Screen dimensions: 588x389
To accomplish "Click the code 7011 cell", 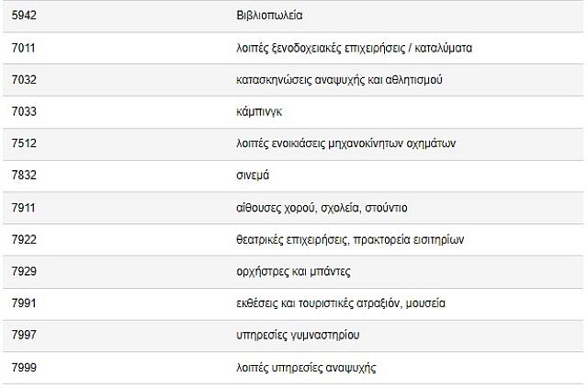I will (24, 47).
